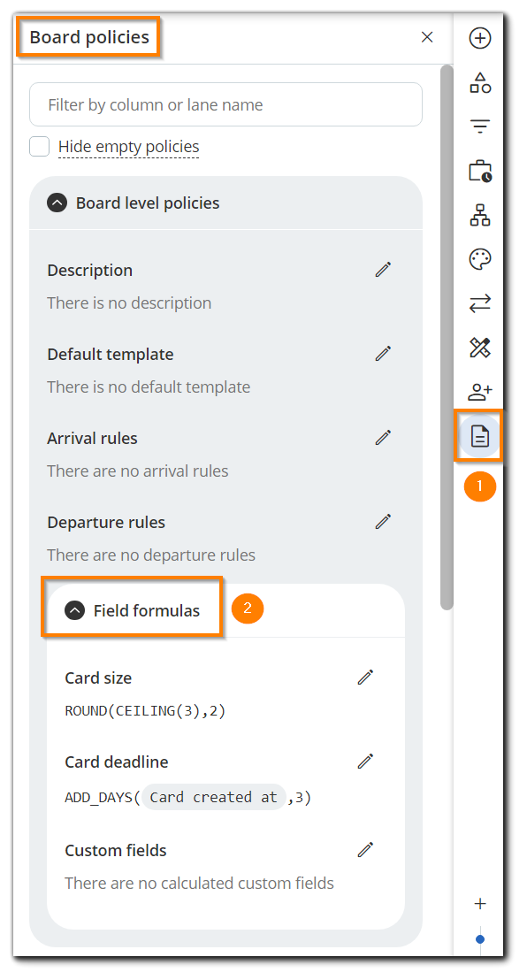
Task: Edit the board Description
Action: tap(383, 269)
